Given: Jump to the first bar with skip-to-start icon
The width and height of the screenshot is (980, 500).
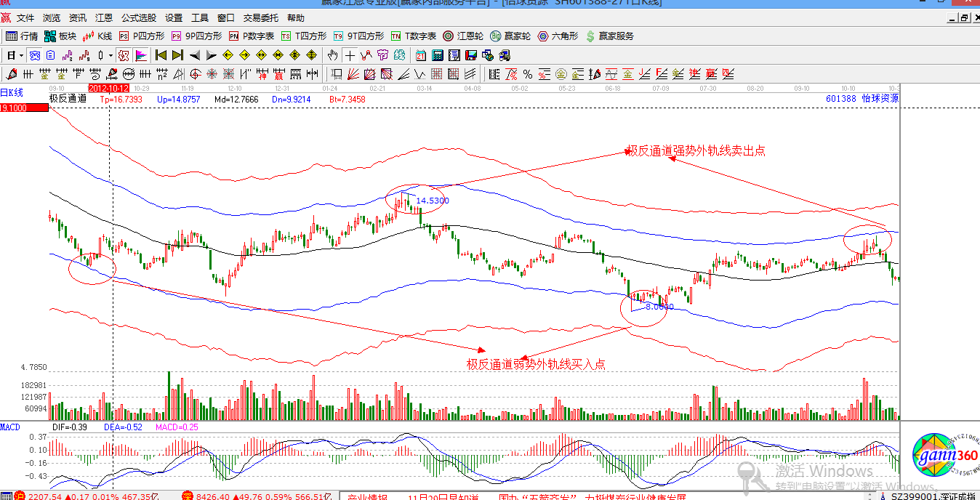Looking at the screenshot, I should (x=161, y=55).
